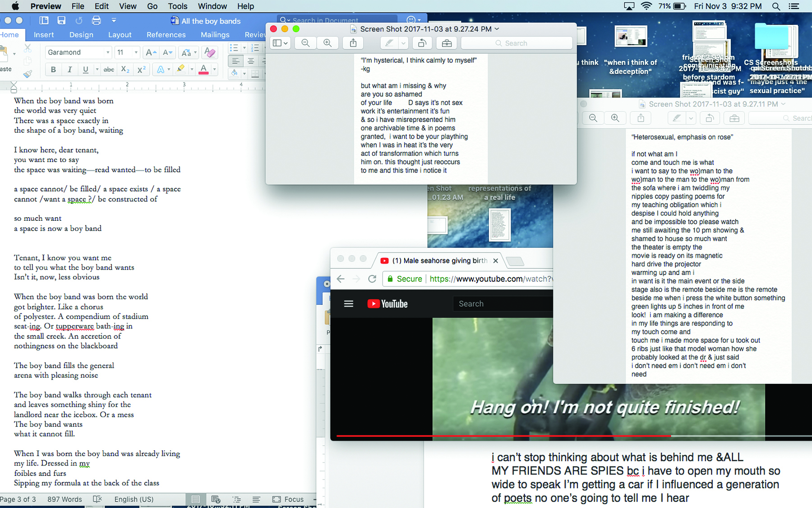Image resolution: width=812 pixels, height=508 pixels.
Task: Toggle Center paragraph alignment
Action: pos(251,61)
